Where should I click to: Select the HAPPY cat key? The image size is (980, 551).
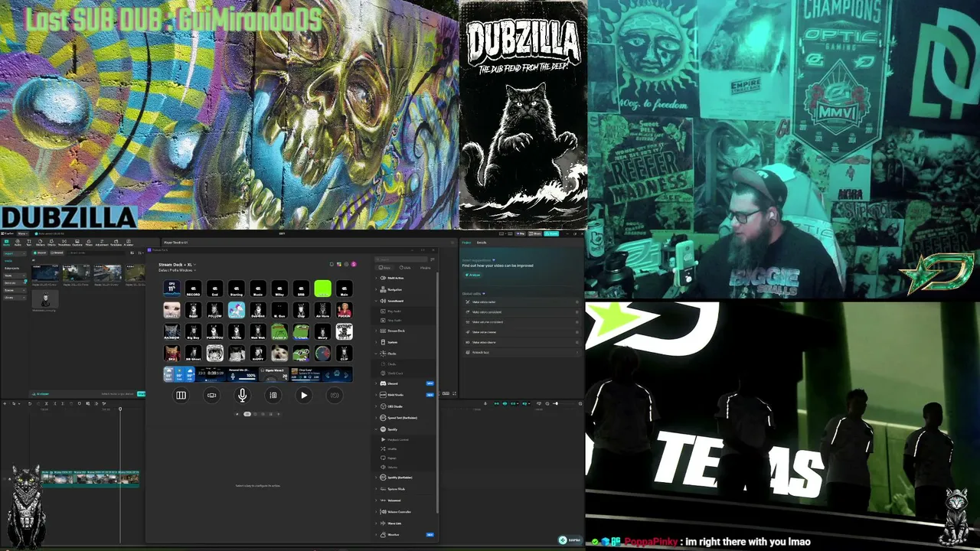pos(257,353)
